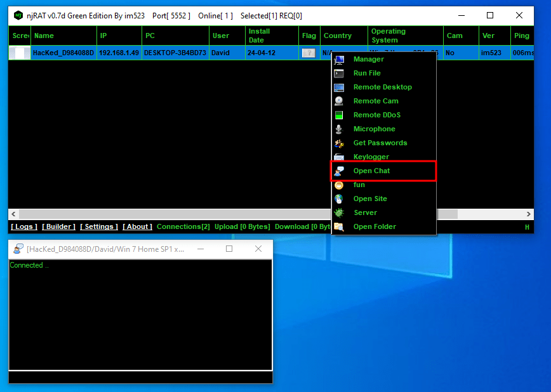Image resolution: width=551 pixels, height=392 pixels.
Task: Click the Flag column header
Action: [309, 36]
